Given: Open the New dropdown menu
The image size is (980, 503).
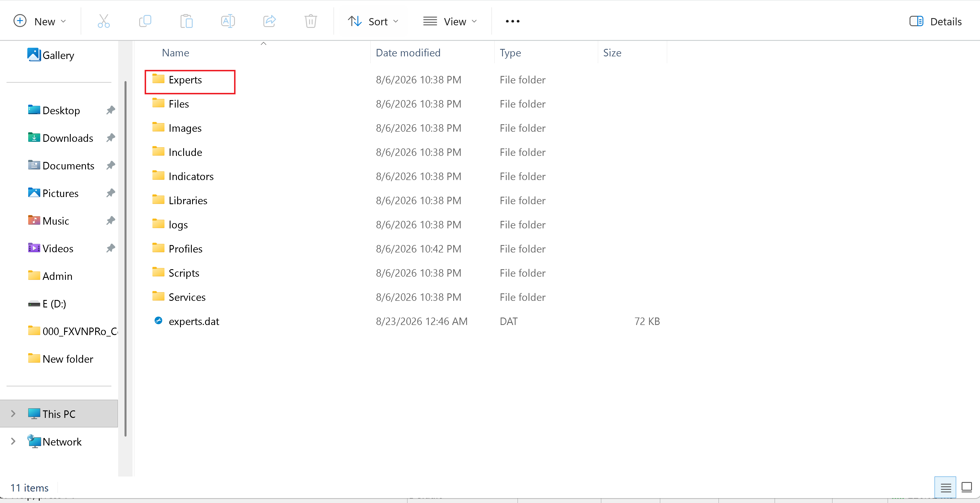Looking at the screenshot, I should pos(40,21).
